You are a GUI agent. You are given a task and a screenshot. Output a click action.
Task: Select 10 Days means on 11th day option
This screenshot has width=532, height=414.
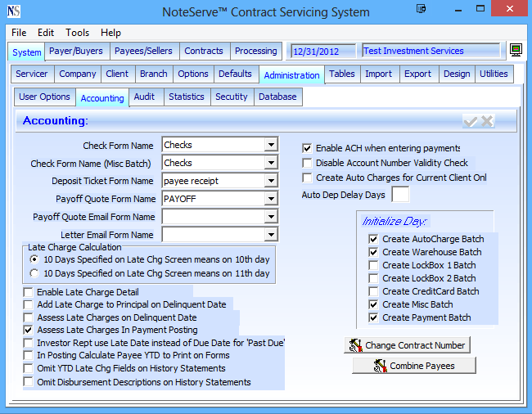(34, 273)
